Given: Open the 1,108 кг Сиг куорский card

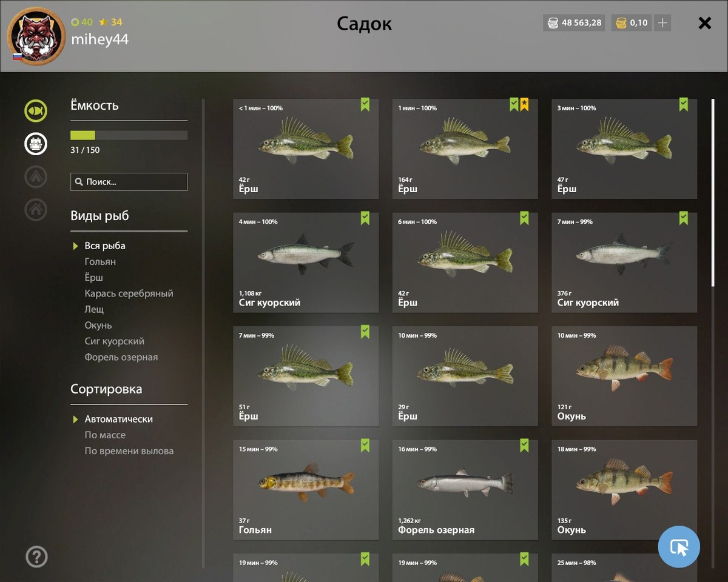Looking at the screenshot, I should (x=306, y=263).
